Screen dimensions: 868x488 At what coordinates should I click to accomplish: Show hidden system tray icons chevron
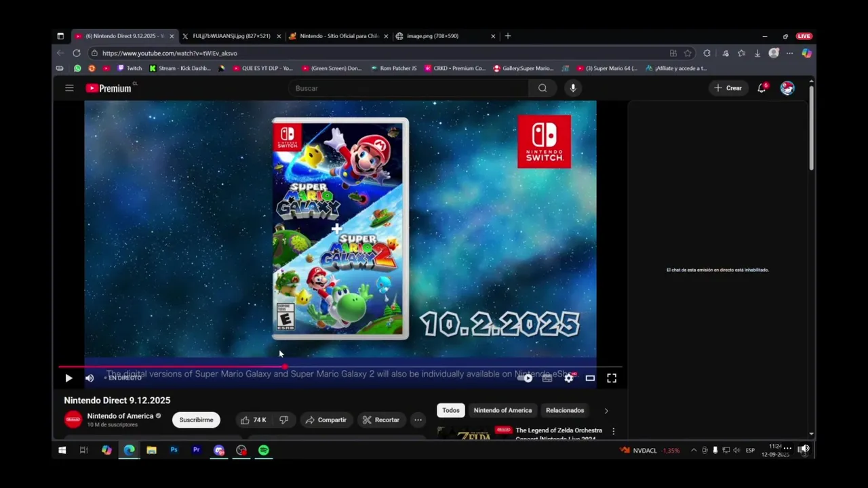(x=693, y=450)
